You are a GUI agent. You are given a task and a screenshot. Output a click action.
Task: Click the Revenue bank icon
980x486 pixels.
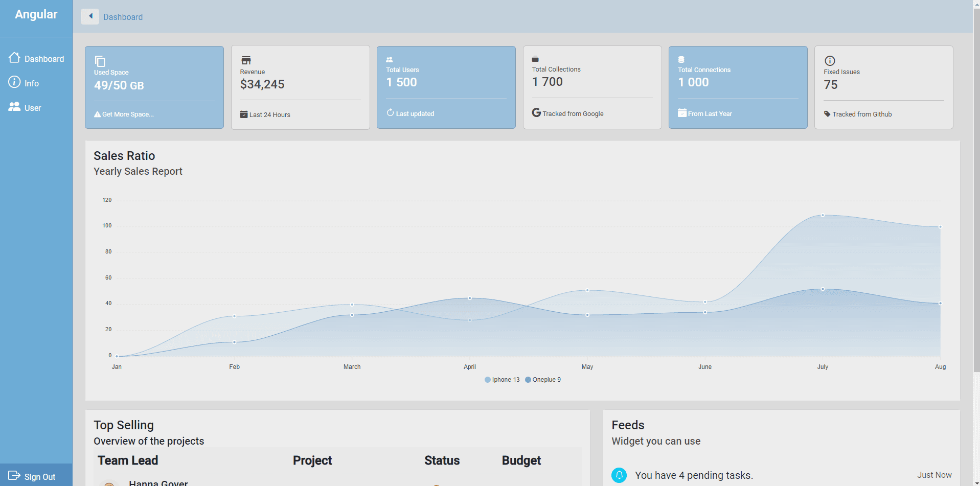click(246, 59)
